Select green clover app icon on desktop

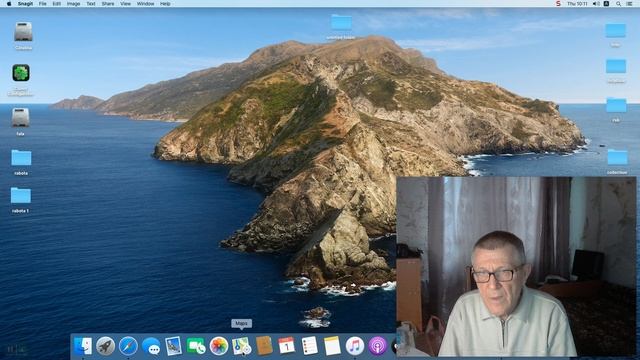click(x=21, y=73)
